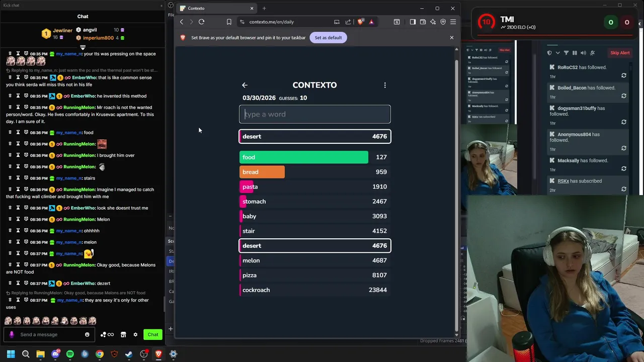Viewport: 644px width, 362px height.
Task: Open Brave VPN shield icon
Action: click(443, 22)
